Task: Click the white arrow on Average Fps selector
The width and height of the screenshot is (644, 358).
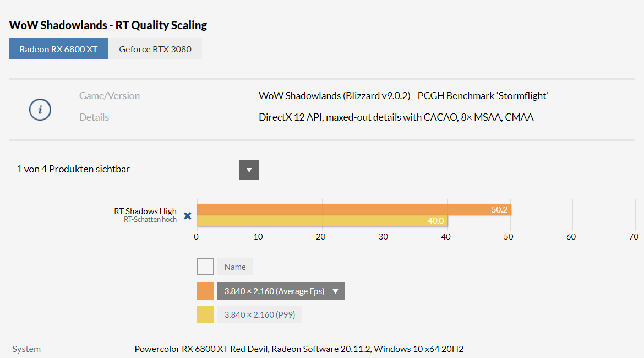Action: (336, 291)
